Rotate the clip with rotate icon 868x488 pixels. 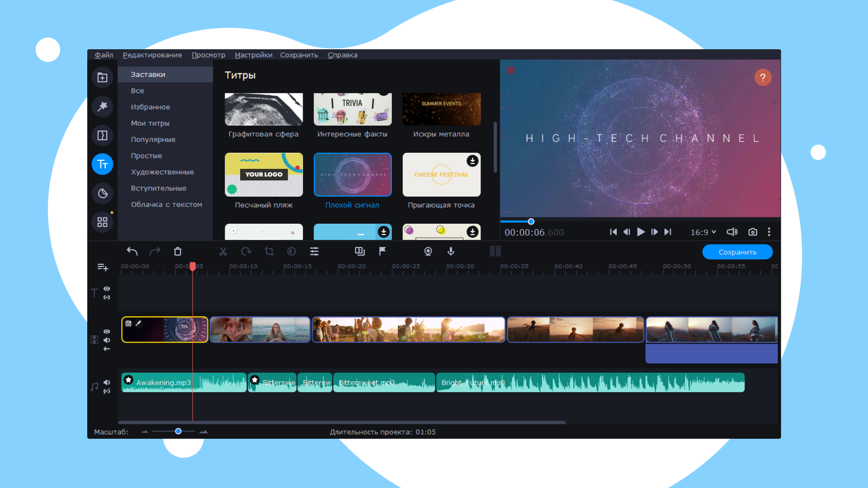coord(246,251)
